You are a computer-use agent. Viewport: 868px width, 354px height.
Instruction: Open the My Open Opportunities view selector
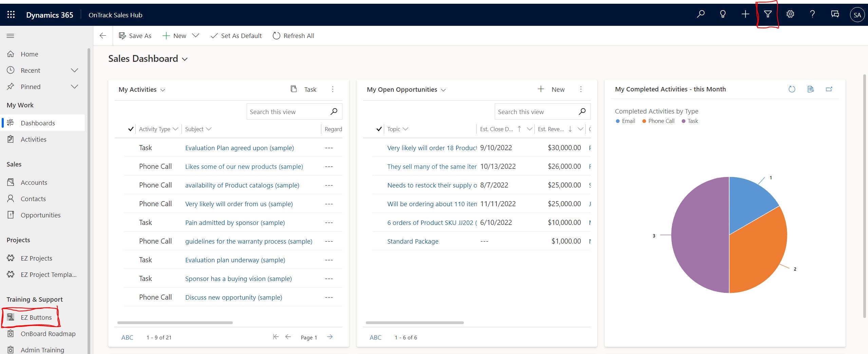(443, 90)
